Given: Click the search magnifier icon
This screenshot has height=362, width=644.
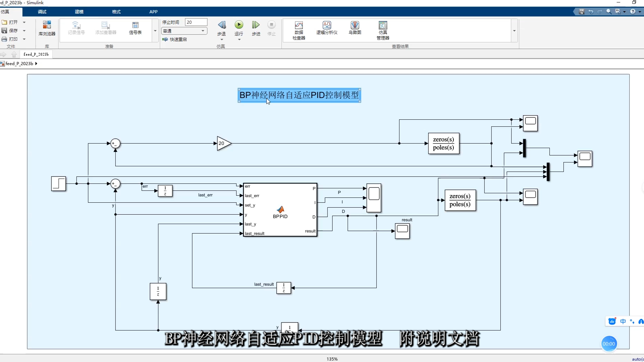Looking at the screenshot, I should tap(609, 12).
